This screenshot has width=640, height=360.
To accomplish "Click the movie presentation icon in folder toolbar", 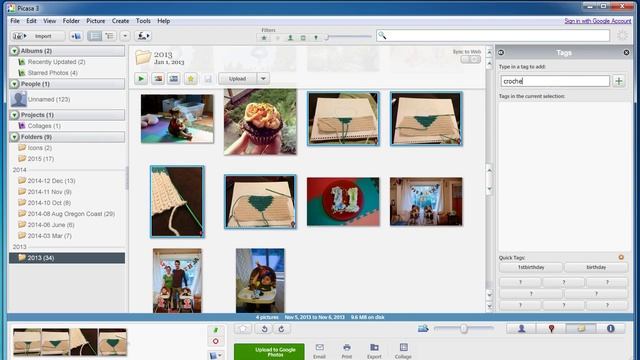I will click(174, 79).
